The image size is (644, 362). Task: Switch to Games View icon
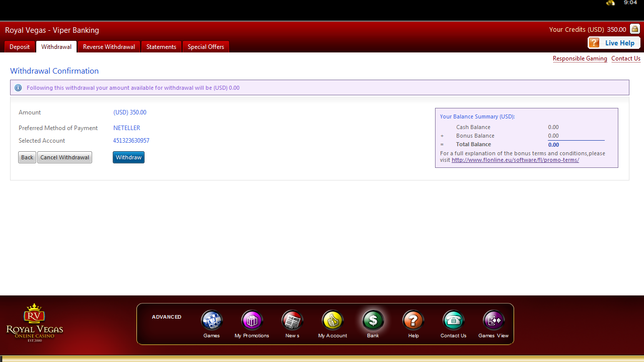click(x=493, y=321)
